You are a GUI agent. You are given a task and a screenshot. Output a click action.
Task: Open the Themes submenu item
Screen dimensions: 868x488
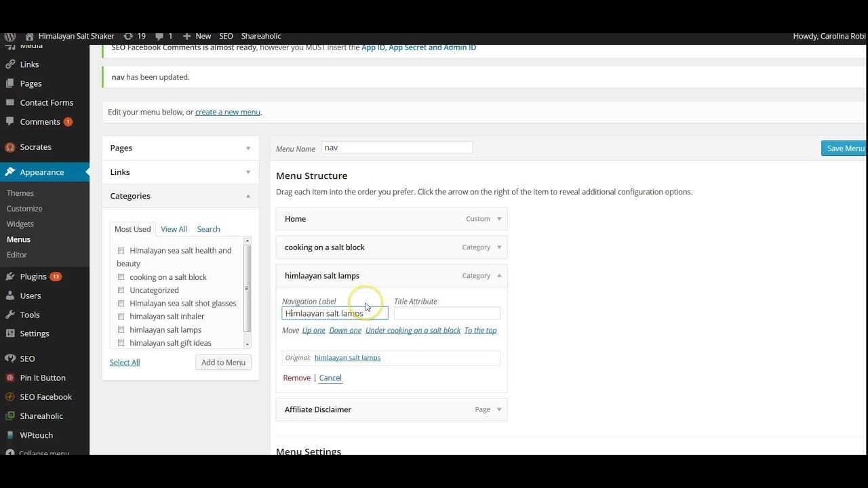20,193
